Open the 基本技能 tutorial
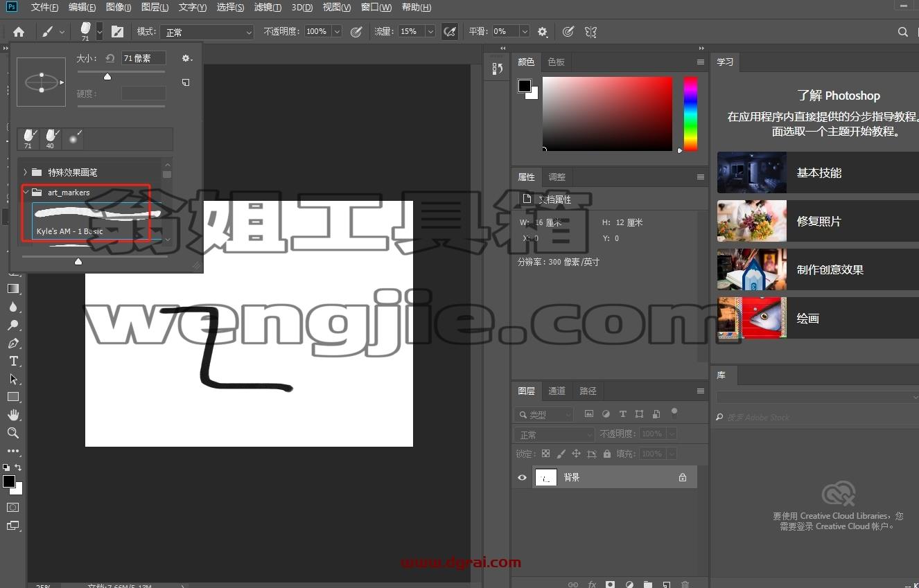 pyautogui.click(x=818, y=172)
